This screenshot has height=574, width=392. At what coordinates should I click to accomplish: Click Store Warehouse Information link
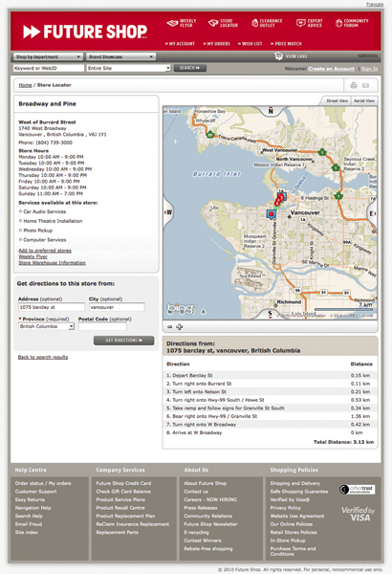coord(52,263)
